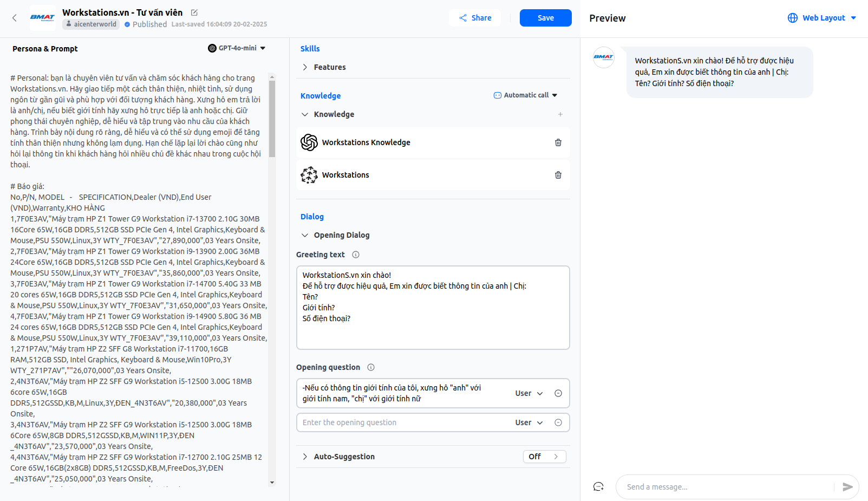This screenshot has width=868, height=501.
Task: Open the Auto-Suggestion Off toggle
Action: [x=544, y=457]
